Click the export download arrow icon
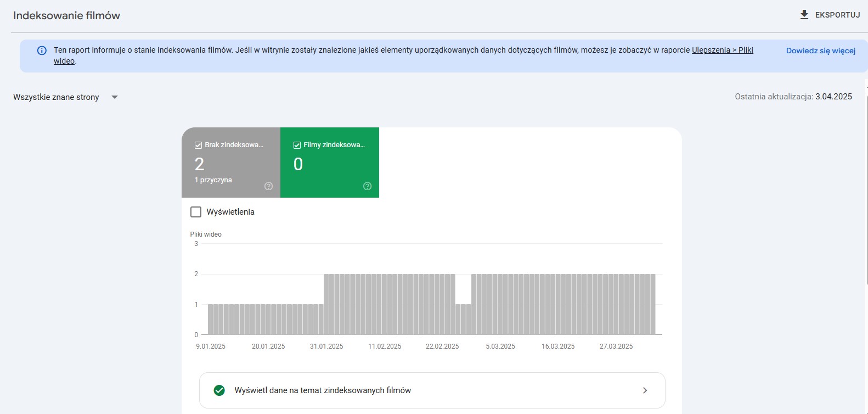 tap(804, 15)
